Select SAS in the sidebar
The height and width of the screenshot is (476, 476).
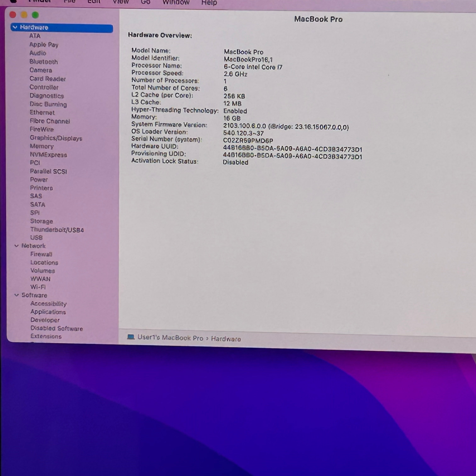point(36,196)
